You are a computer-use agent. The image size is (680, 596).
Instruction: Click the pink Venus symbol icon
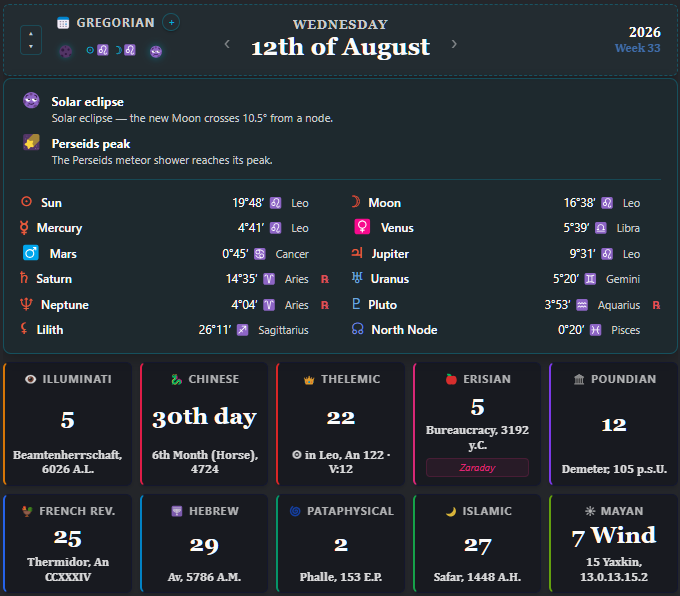pyautogui.click(x=362, y=227)
